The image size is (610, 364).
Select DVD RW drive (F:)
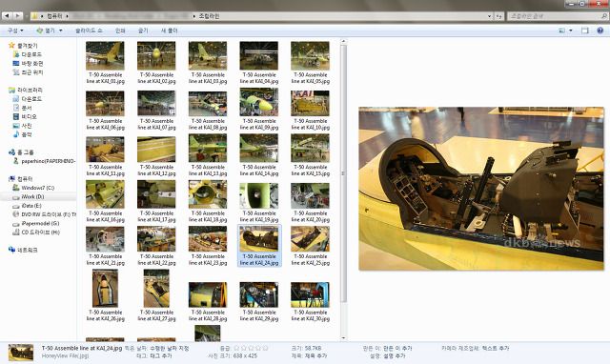pos(45,214)
